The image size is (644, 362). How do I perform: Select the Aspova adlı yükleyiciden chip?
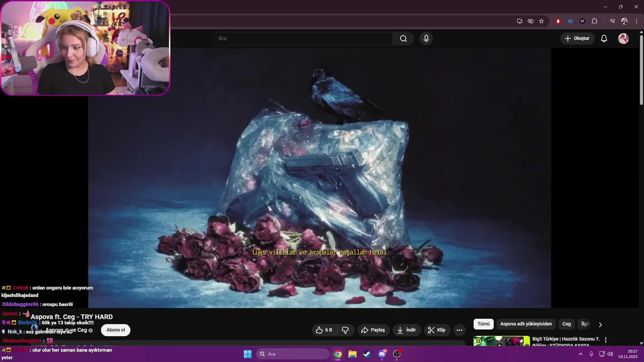(x=526, y=324)
